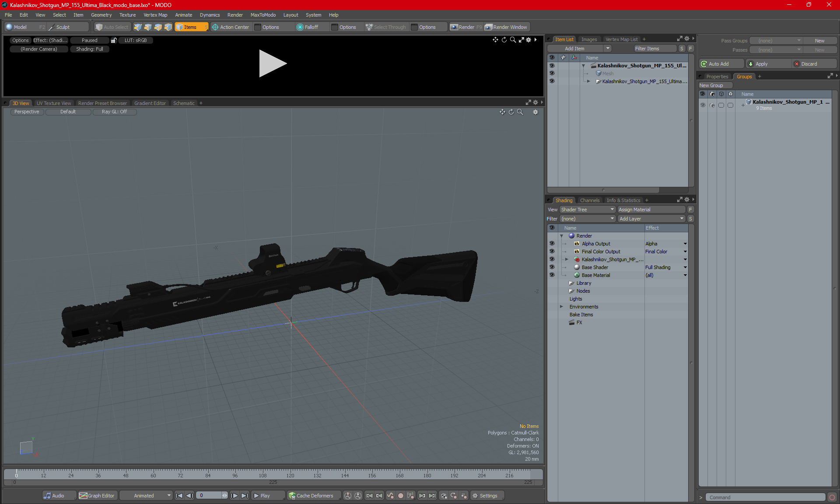This screenshot has height=504, width=840.
Task: Toggle the preview lock icon
Action: click(114, 40)
